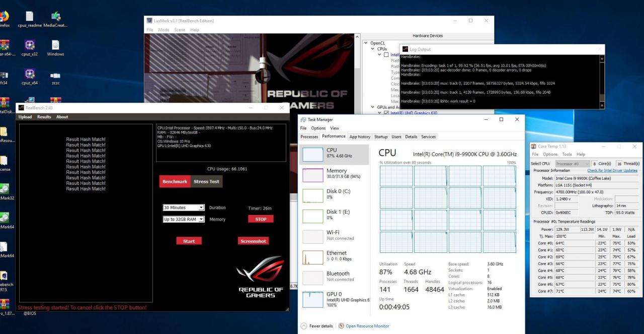Click the Hardware Devices header in LuxMark

tap(427, 36)
